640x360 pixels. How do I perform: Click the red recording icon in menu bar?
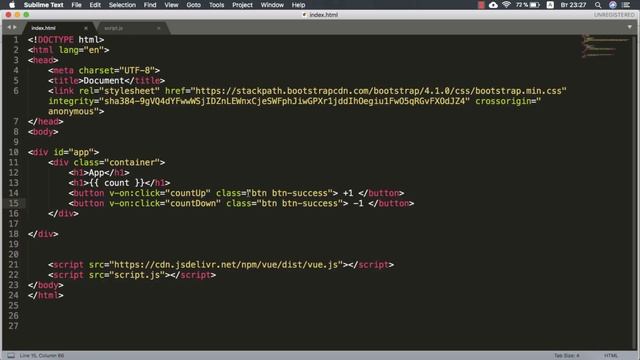pos(481,5)
